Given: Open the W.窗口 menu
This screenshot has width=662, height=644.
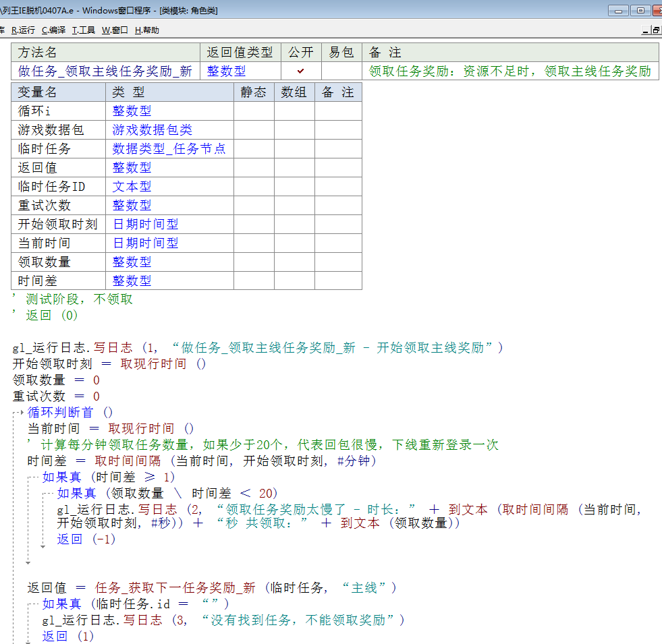Looking at the screenshot, I should [x=115, y=30].
